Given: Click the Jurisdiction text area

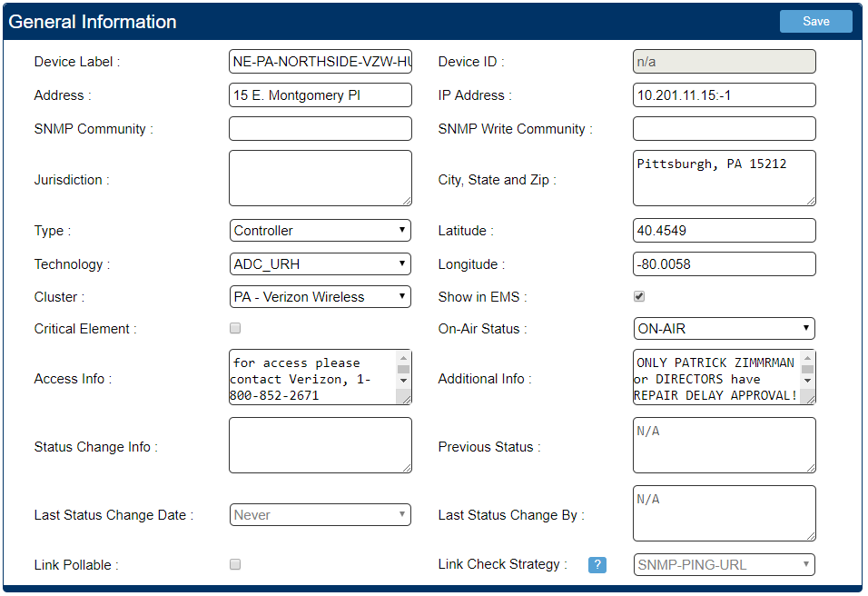Looking at the screenshot, I should tap(320, 179).
